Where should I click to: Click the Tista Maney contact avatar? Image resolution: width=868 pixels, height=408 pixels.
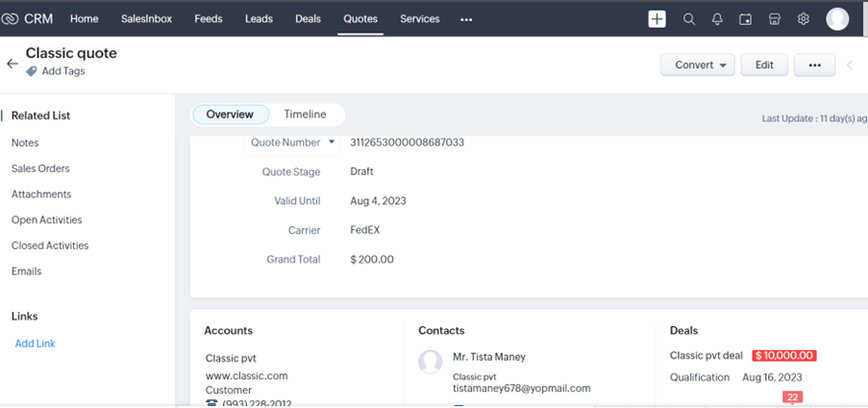pos(430,362)
